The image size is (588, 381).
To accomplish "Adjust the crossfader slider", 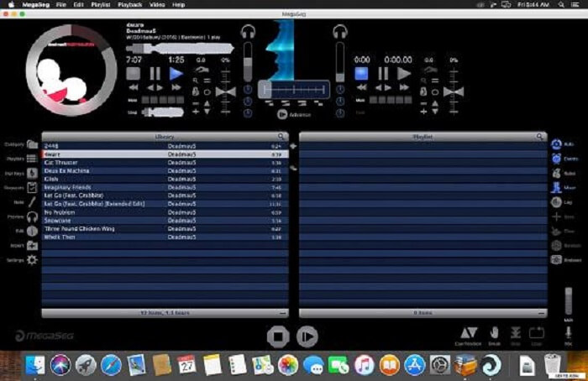I will (294, 90).
